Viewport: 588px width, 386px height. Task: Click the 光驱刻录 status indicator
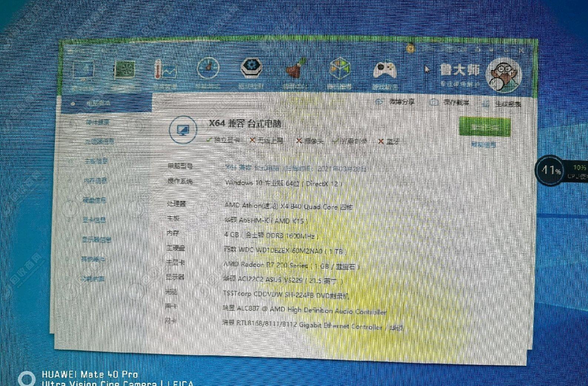coord(350,141)
